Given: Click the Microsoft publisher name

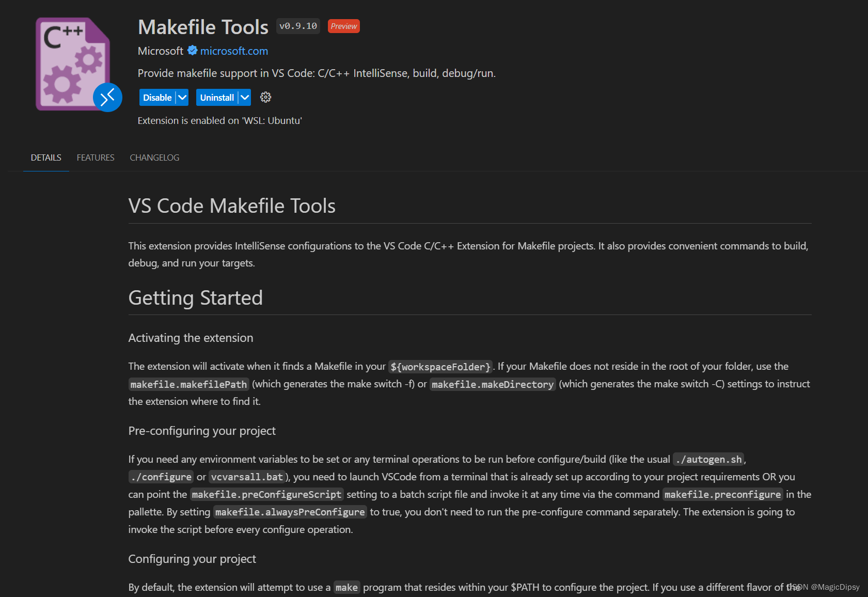Looking at the screenshot, I should (161, 51).
